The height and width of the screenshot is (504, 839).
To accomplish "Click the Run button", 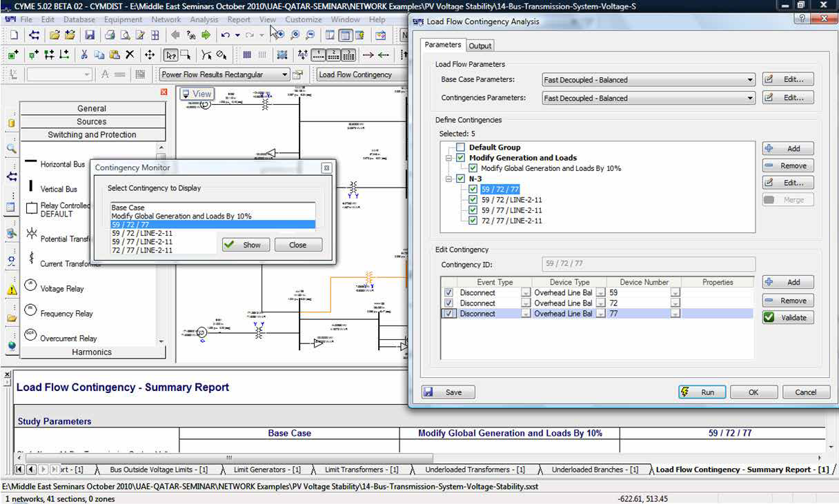I will (702, 392).
